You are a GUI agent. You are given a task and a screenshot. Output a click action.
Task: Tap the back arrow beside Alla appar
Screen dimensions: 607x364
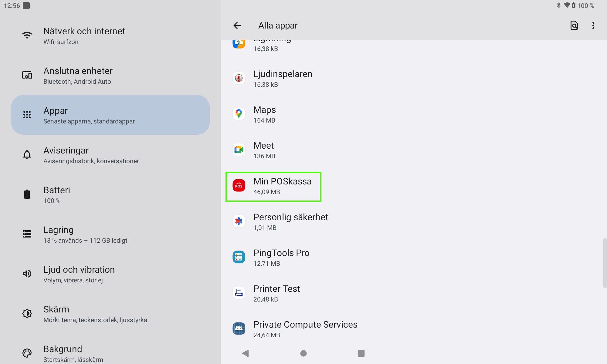coord(237,25)
